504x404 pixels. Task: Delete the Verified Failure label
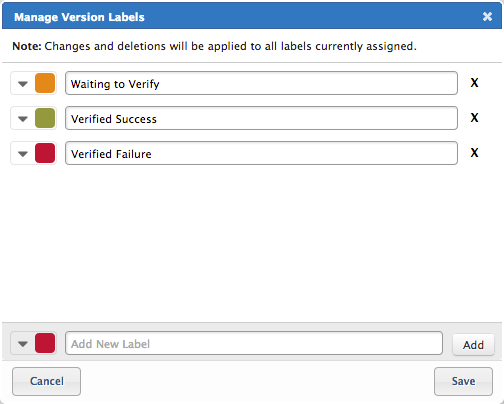474,153
